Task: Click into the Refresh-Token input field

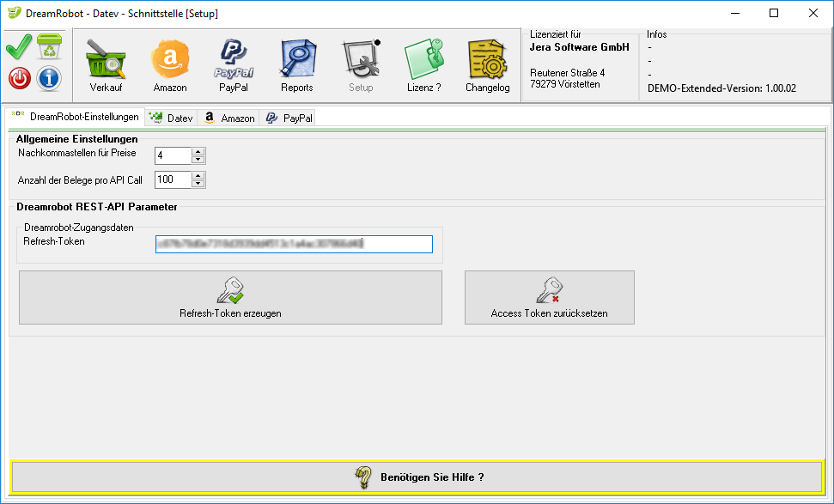Action: [x=294, y=244]
